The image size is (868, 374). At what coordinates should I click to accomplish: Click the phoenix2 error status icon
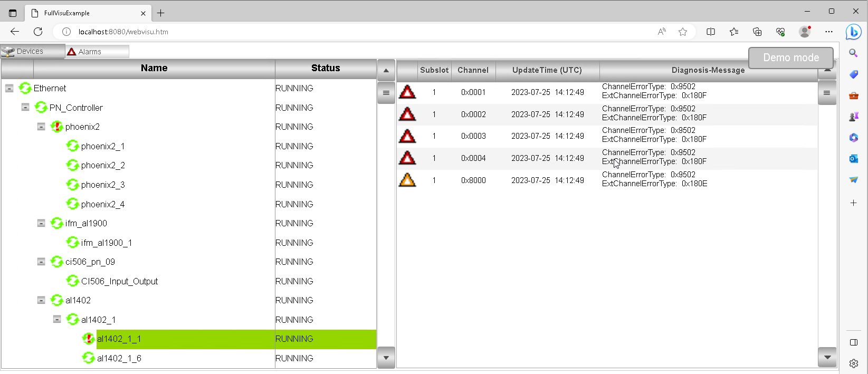[56, 127]
